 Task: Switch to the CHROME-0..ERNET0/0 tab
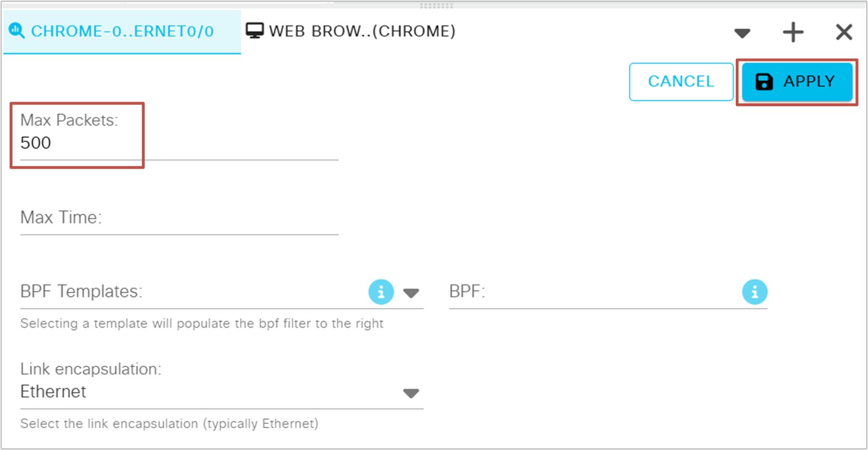point(122,32)
